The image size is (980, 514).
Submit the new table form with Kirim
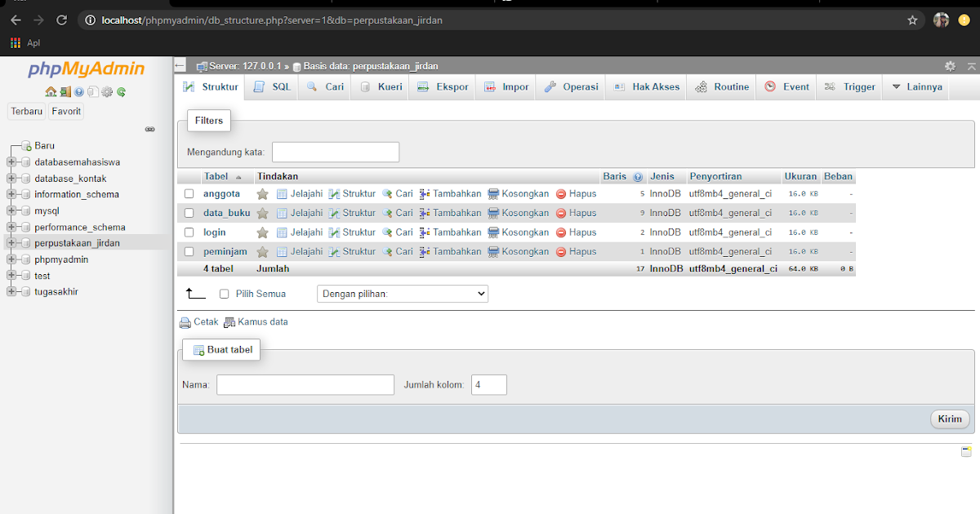950,419
